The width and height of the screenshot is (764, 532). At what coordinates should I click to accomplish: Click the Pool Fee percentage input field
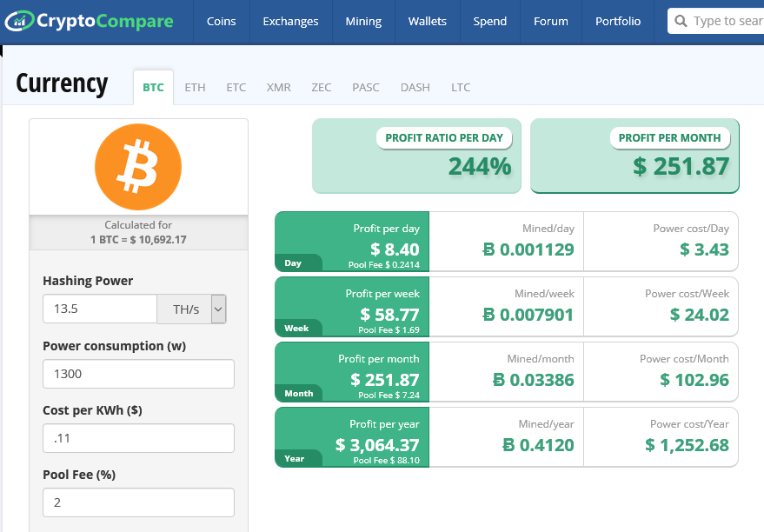tap(137, 502)
